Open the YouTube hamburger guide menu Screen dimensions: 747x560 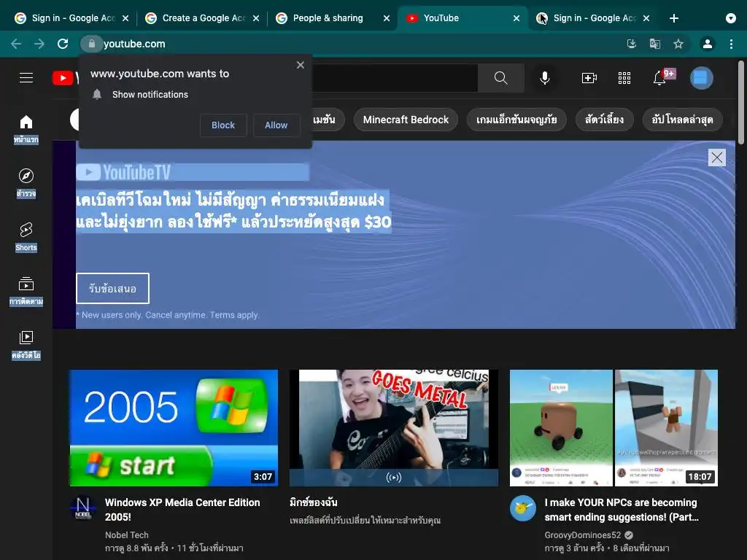(26, 77)
